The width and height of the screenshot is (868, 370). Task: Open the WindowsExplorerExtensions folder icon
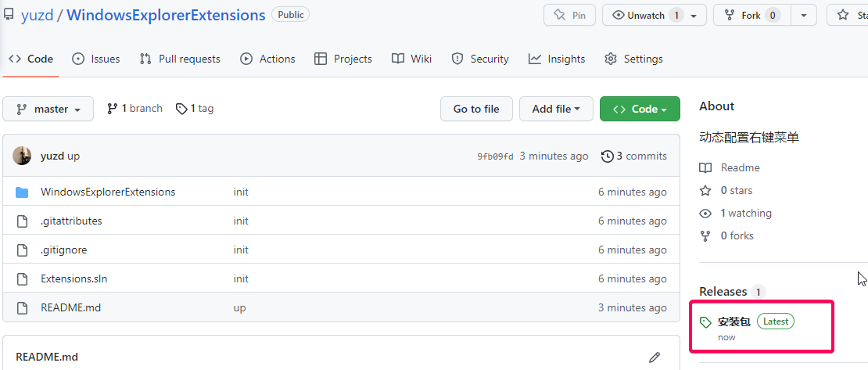[x=22, y=192]
